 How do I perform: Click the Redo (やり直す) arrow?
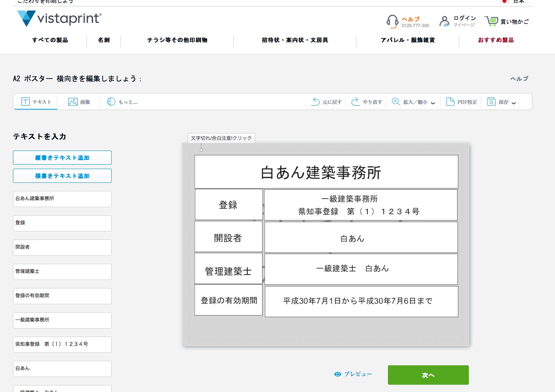click(356, 102)
